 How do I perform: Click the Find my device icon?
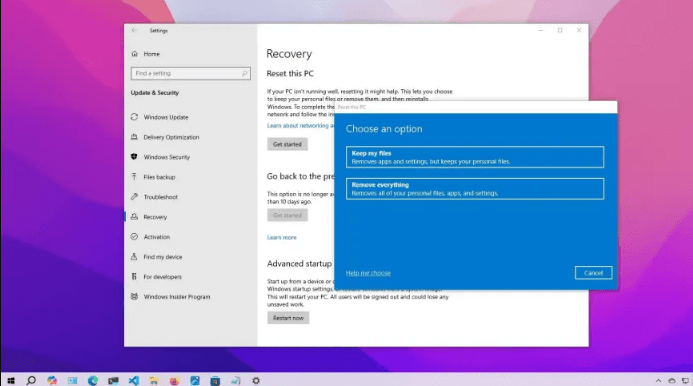click(134, 256)
